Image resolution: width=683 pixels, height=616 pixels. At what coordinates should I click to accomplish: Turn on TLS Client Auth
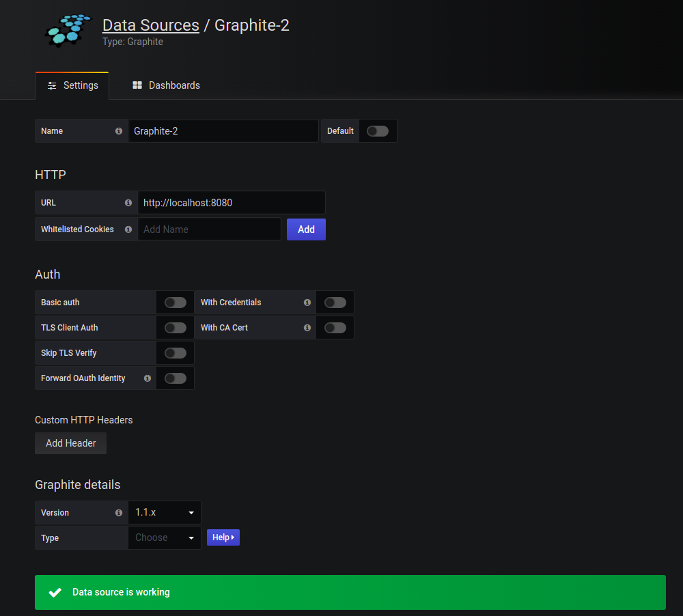coord(176,328)
